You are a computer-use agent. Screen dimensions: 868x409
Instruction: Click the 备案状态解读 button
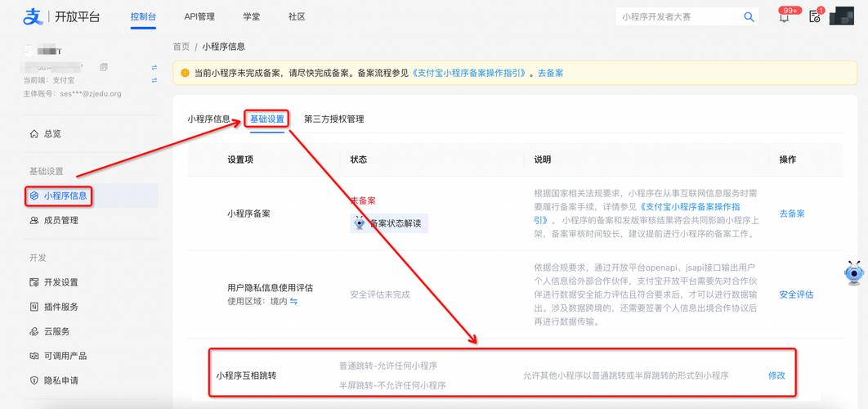[389, 223]
